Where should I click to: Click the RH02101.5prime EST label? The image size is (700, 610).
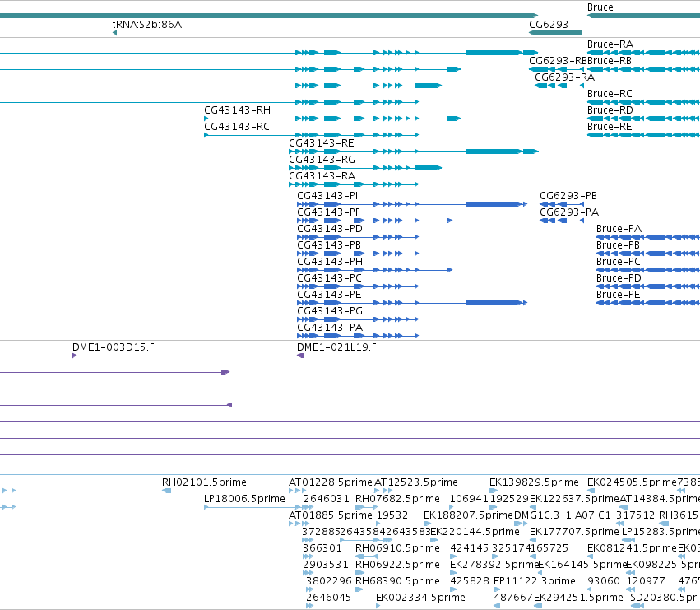tap(204, 482)
